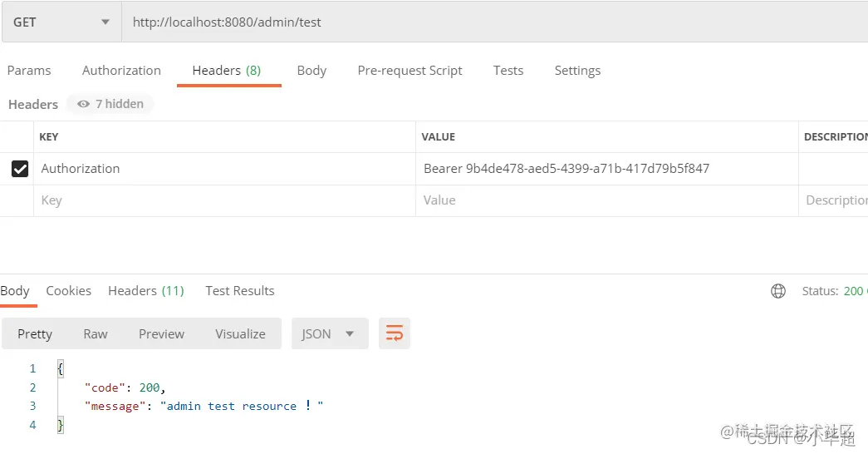Click line number 1 in response
Screen dimensions: 868x454
pos(32,368)
